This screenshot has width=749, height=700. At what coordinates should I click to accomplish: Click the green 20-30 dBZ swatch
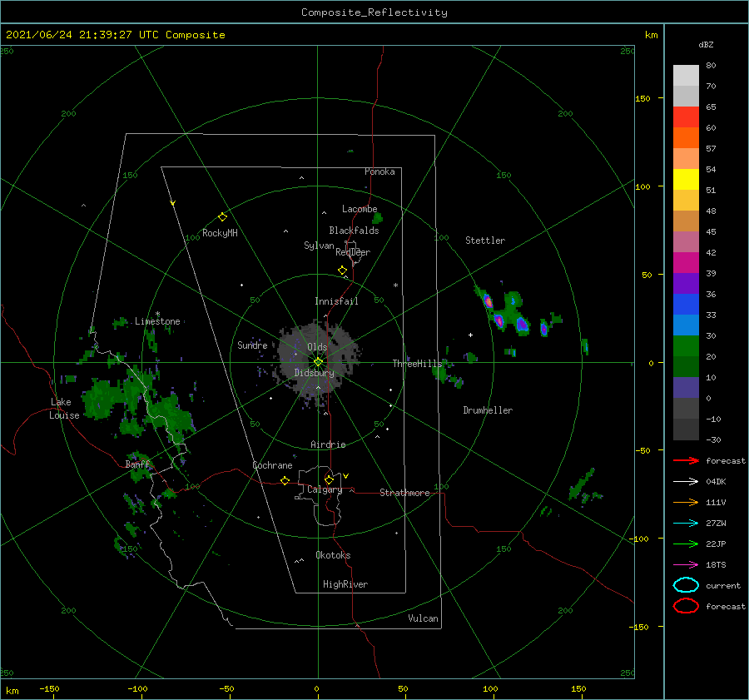click(x=686, y=345)
